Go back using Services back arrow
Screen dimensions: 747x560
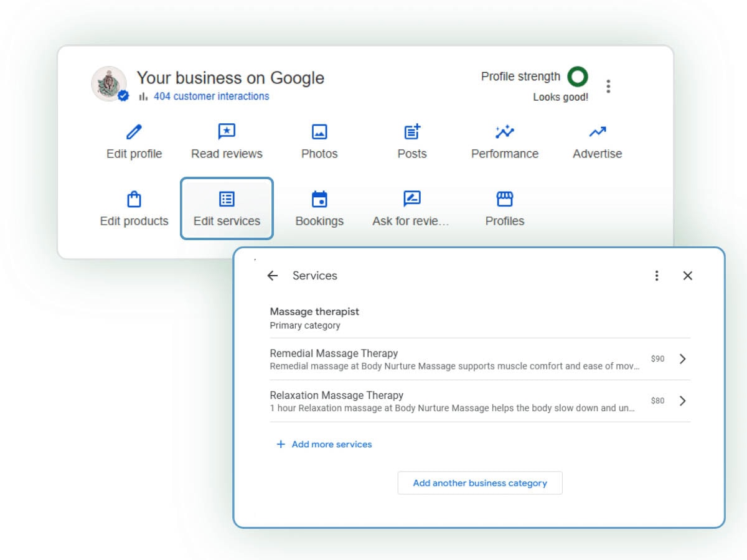pyautogui.click(x=273, y=276)
